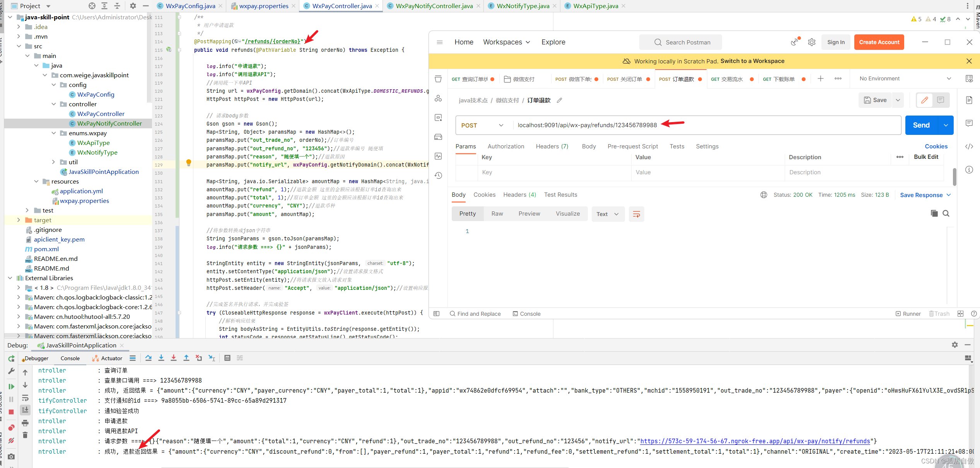
Task: Toggle Postman edit mode pencil button
Action: [925, 100]
